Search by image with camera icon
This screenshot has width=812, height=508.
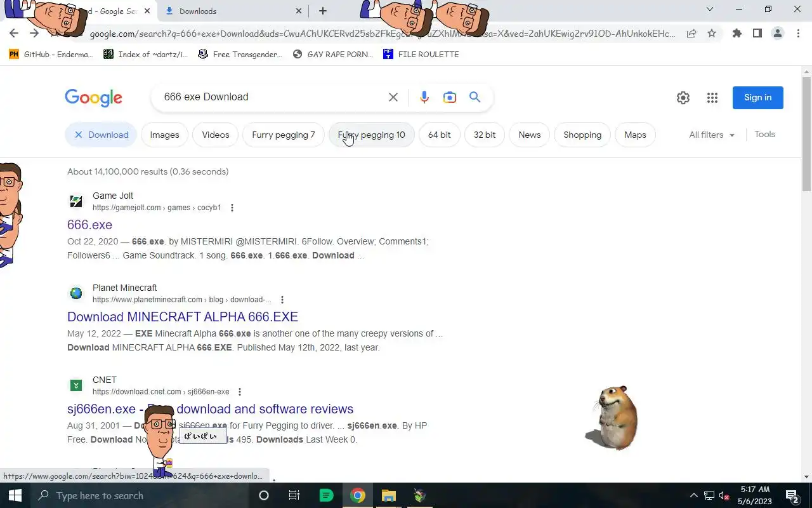pos(450,97)
